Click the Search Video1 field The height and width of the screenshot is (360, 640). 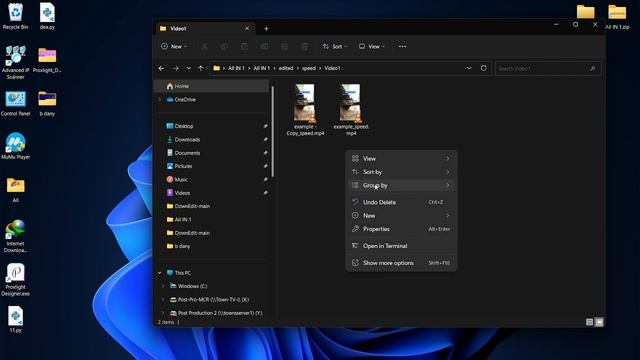548,69
